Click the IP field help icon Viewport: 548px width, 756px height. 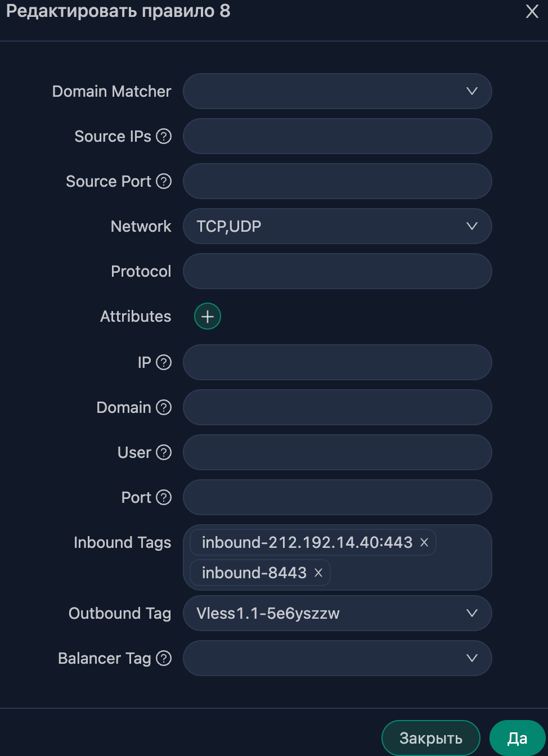pyautogui.click(x=164, y=362)
